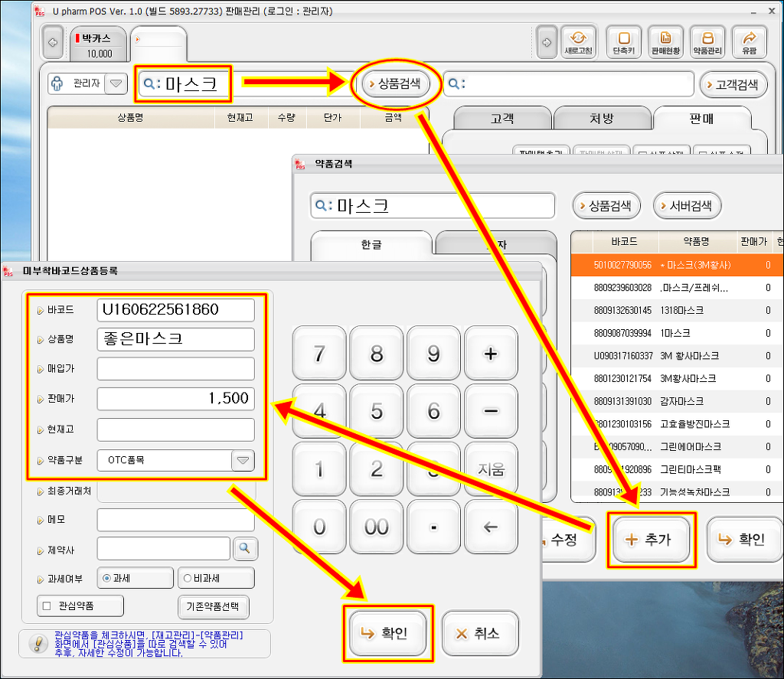
Task: Switch to the 처방 tab
Action: coord(601,119)
